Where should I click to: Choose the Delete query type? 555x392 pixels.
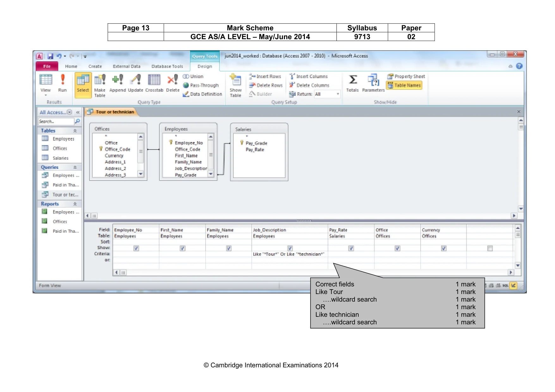click(173, 83)
